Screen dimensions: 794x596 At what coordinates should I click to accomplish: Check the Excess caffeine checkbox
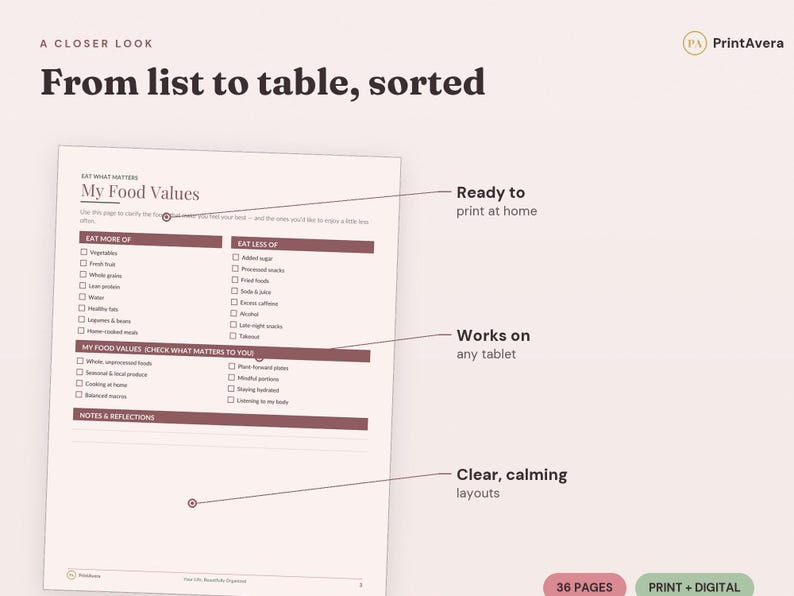tap(234, 302)
